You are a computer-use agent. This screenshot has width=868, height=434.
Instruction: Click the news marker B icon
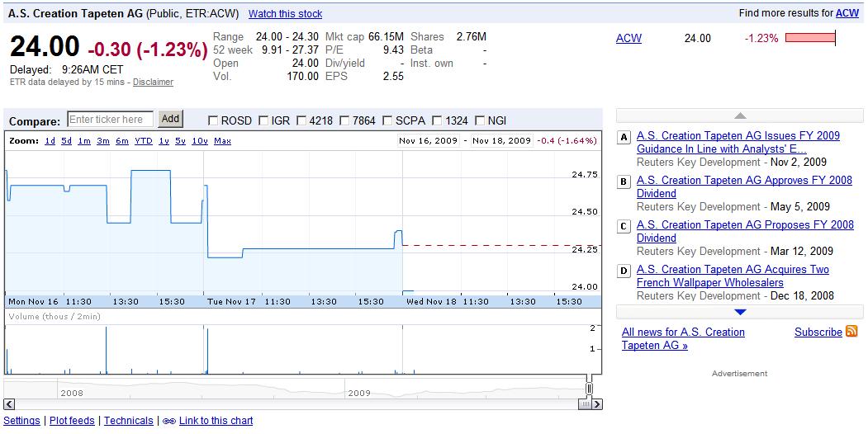pyautogui.click(x=624, y=182)
